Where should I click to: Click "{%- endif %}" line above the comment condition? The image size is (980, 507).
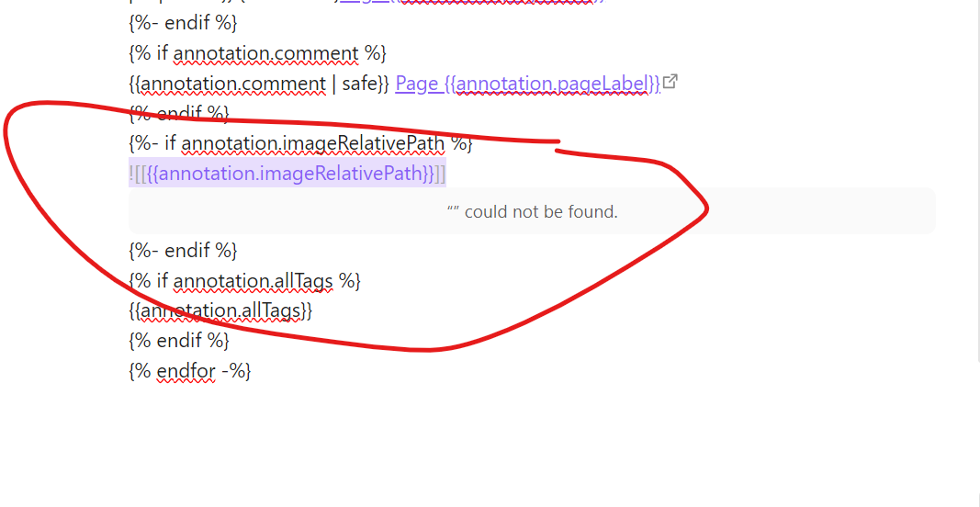(x=183, y=24)
